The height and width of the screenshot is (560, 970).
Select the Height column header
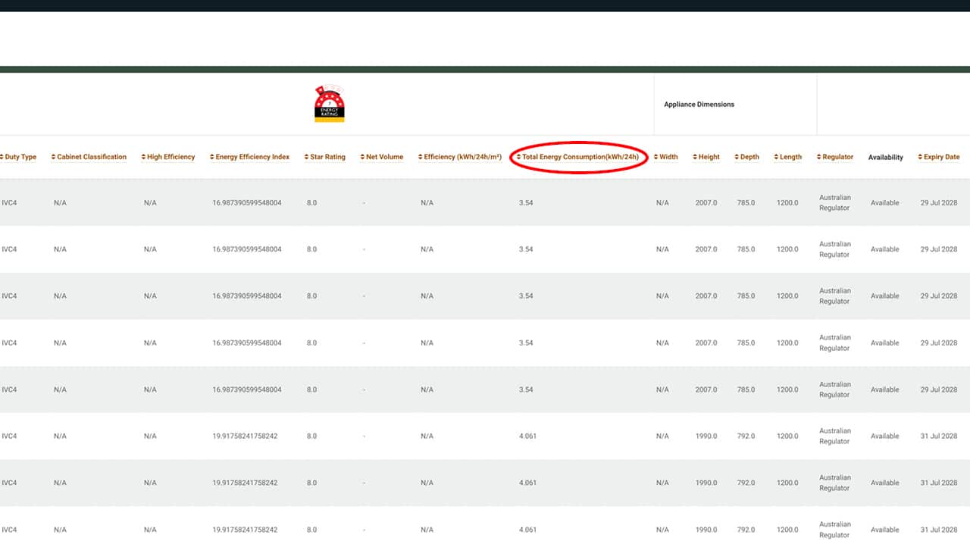(x=709, y=158)
